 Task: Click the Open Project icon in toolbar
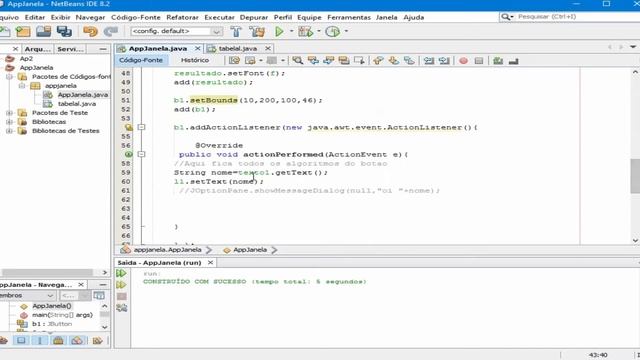tap(43, 31)
